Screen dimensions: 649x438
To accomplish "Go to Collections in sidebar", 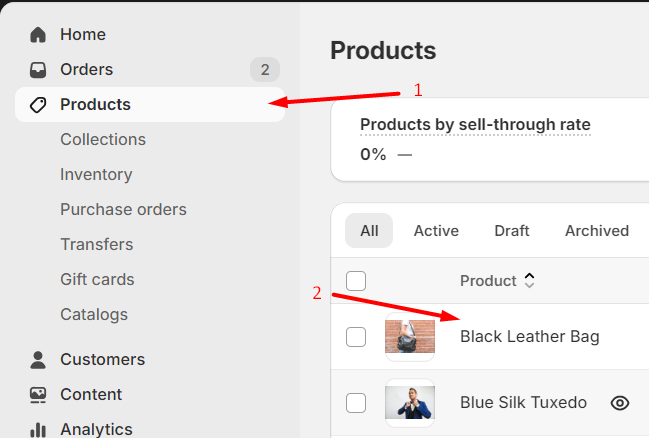I will tap(103, 140).
